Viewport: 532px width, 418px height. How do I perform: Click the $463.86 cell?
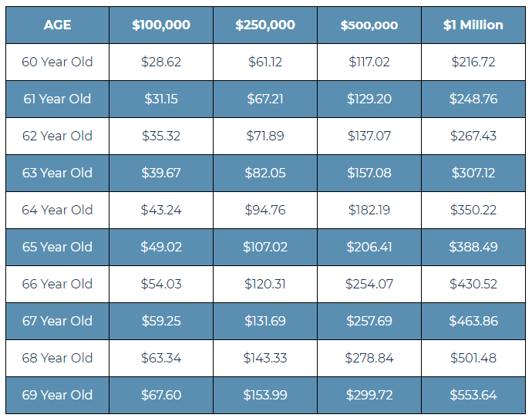click(x=473, y=321)
